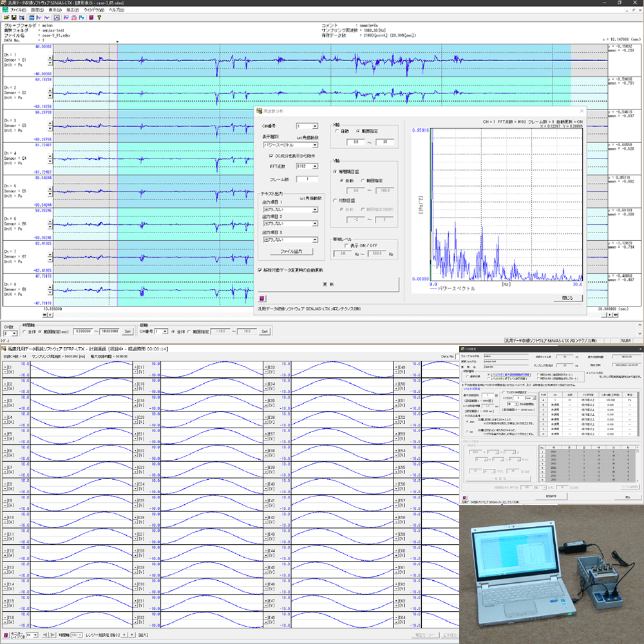Open the 加工(P) menu
Screen dimensions: 644x644
(x=73, y=10)
